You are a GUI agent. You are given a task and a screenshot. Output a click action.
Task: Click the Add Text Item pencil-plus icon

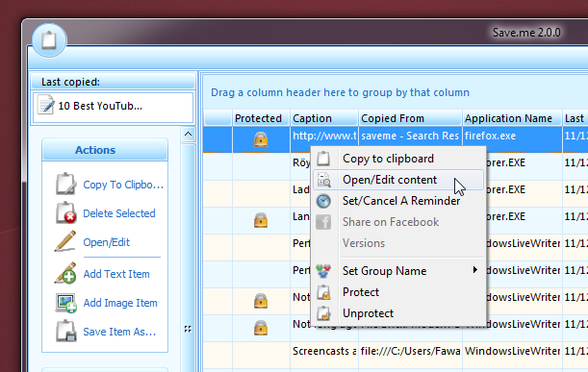65,273
